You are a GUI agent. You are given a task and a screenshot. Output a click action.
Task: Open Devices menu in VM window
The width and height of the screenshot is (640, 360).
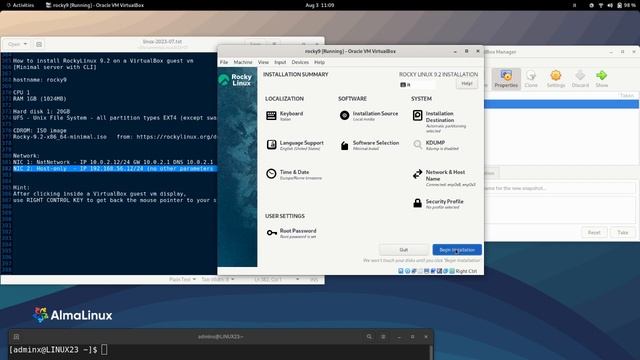click(300, 62)
